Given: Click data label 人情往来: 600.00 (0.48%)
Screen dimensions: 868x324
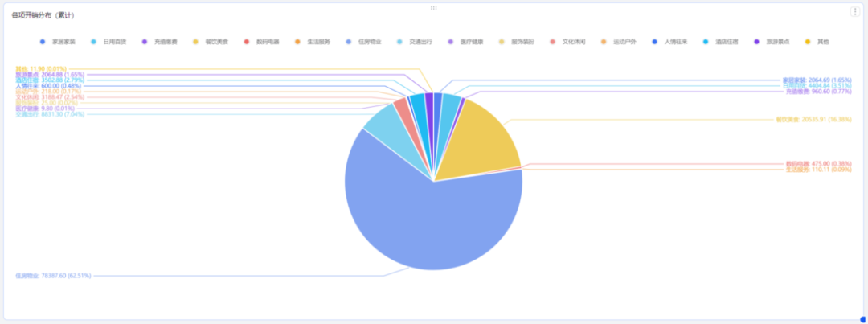Looking at the screenshot, I should 48,86.
